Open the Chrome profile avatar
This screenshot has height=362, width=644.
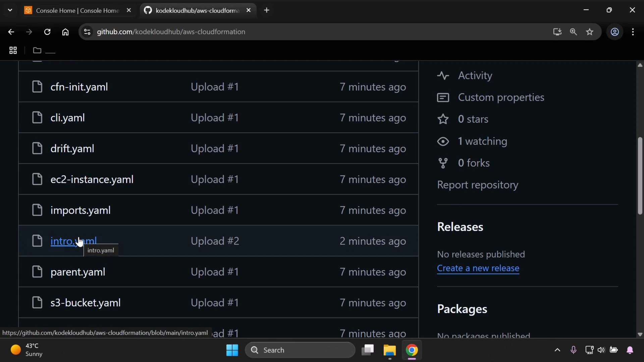pos(615,32)
